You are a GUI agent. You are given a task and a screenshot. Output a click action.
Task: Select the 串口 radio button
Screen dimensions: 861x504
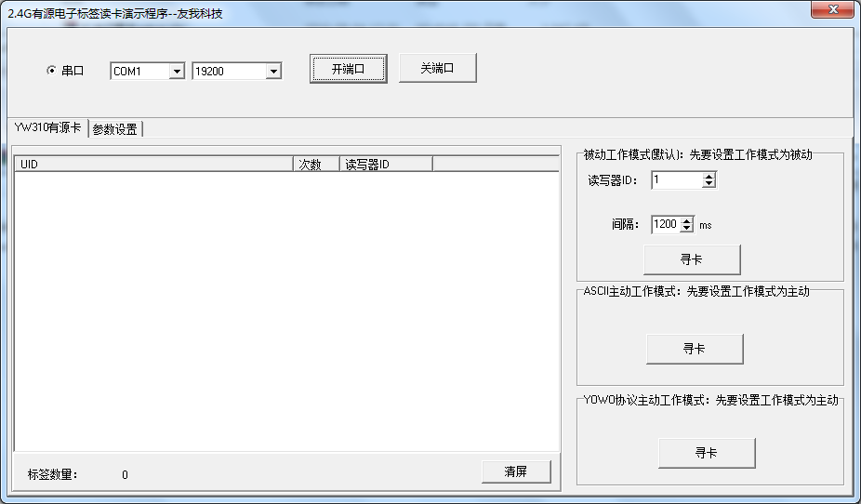52,71
